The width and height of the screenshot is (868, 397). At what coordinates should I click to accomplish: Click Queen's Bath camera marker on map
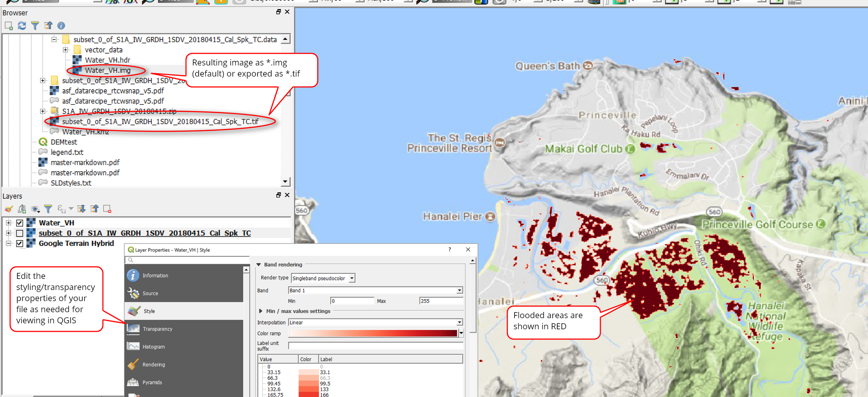[587, 66]
